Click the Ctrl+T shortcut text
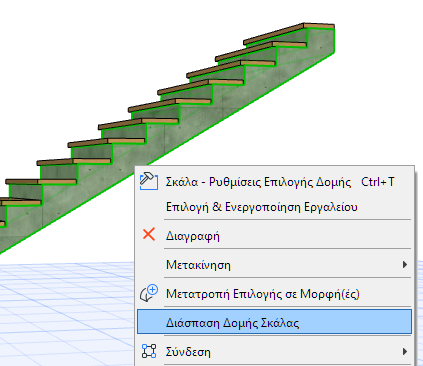The width and height of the screenshot is (423, 366). (x=378, y=182)
